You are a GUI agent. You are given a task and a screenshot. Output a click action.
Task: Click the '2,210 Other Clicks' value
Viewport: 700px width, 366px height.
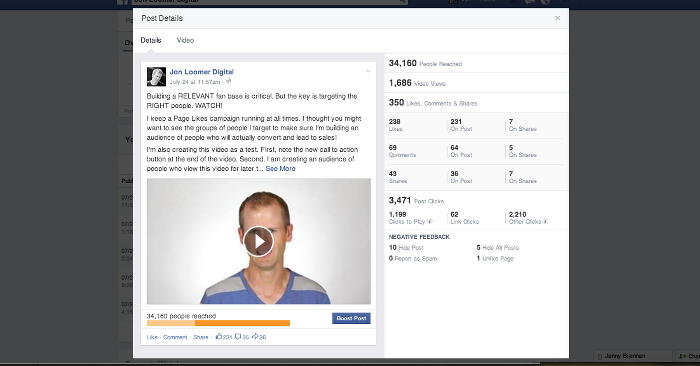525,218
